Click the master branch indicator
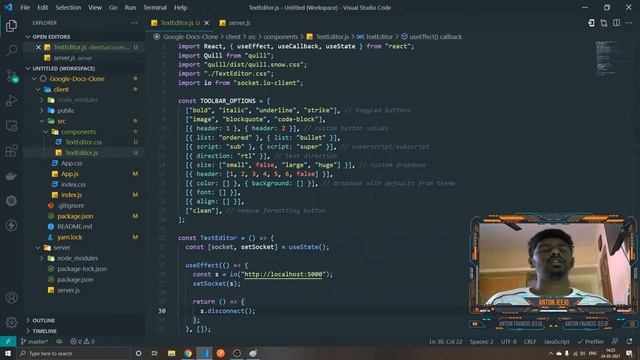This screenshot has height=360, width=640. pyautogui.click(x=34, y=341)
